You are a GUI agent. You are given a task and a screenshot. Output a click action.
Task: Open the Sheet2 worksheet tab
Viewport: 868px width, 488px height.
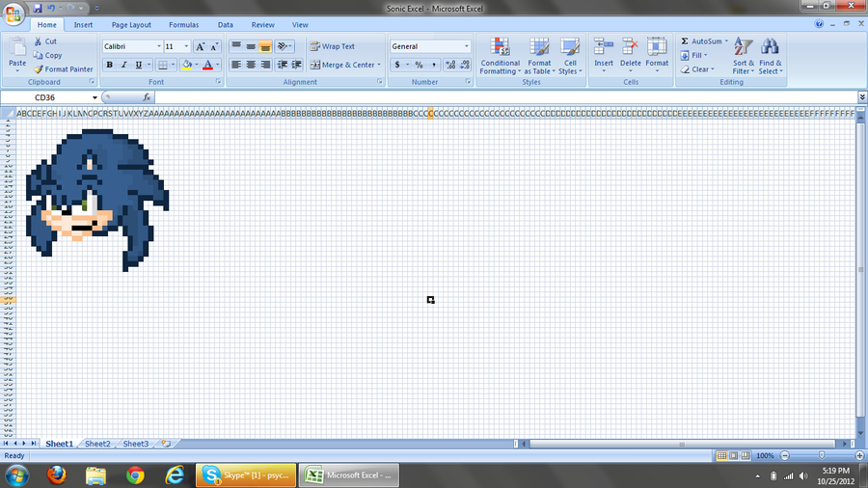click(x=97, y=444)
